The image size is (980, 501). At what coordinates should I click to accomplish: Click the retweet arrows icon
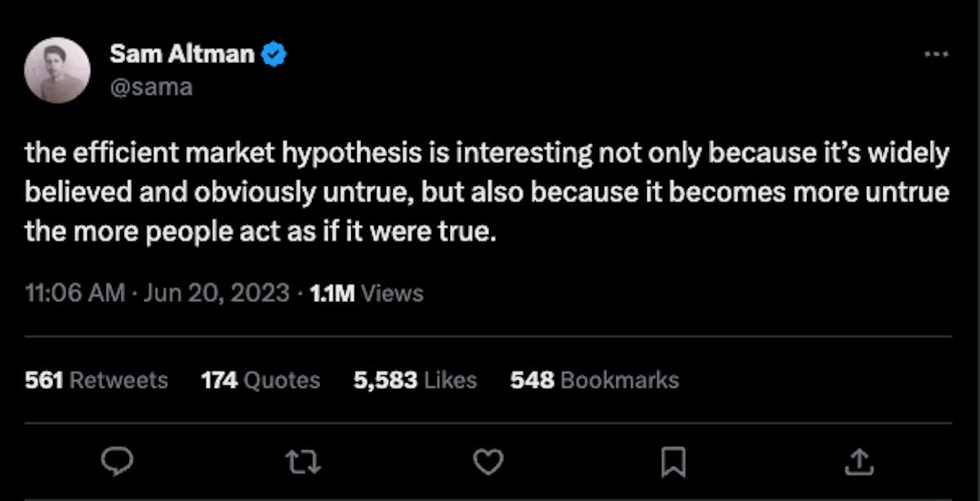[x=303, y=463]
